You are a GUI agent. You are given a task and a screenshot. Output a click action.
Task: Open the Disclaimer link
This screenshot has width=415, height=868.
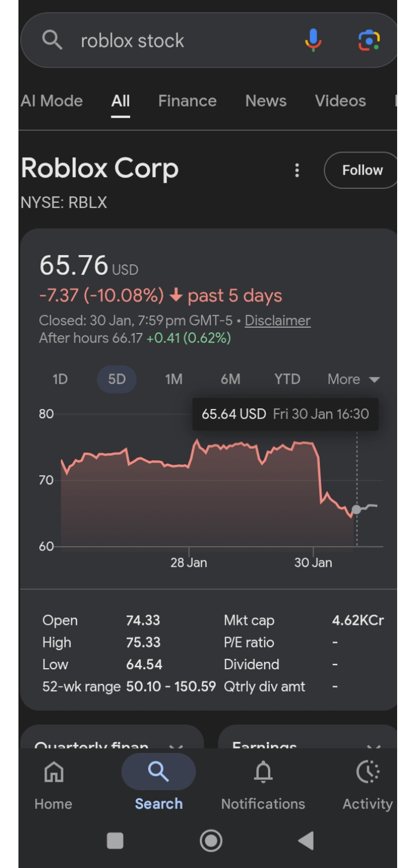(277, 321)
